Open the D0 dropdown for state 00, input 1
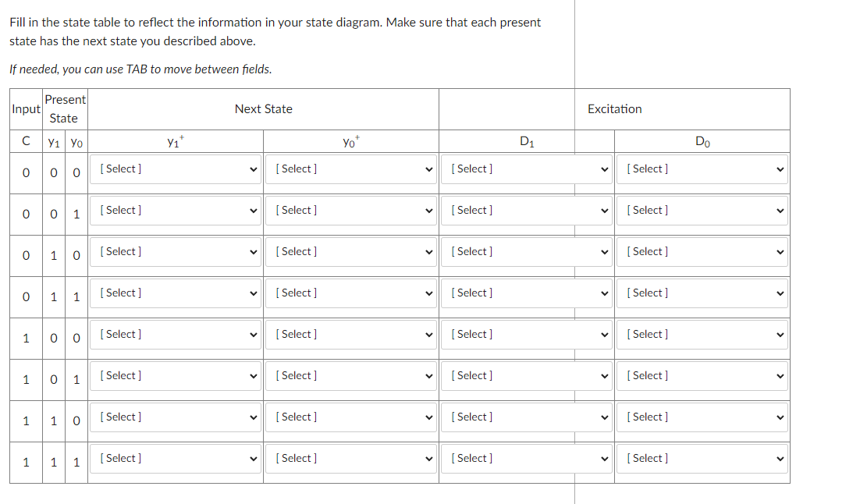Screen dimensions: 860x504 (x=702, y=334)
